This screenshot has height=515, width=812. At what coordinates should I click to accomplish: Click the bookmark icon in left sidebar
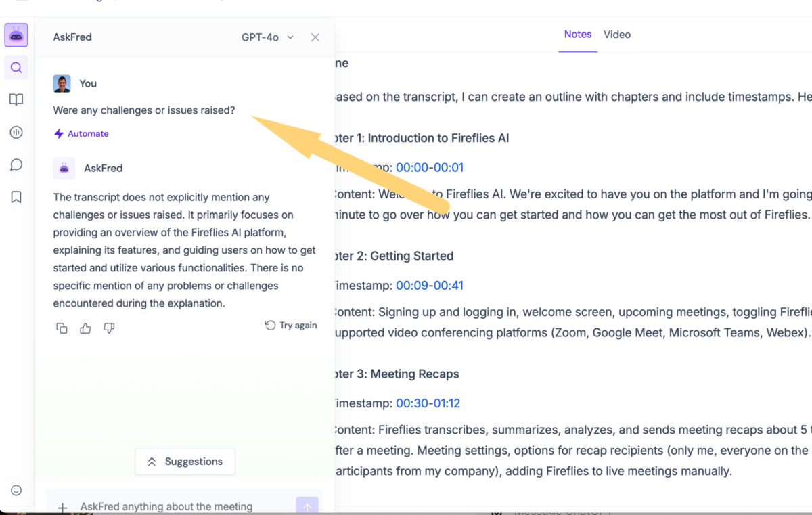tap(16, 198)
